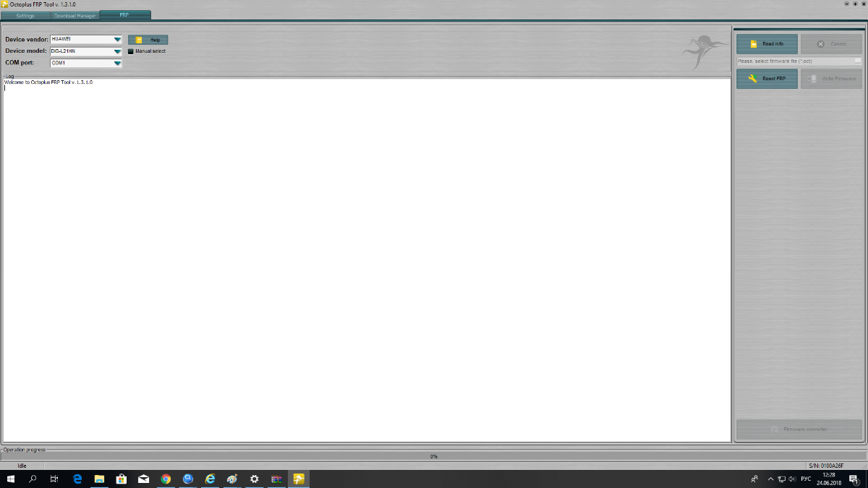Open the blue magnifier app on the taskbar

188,479
